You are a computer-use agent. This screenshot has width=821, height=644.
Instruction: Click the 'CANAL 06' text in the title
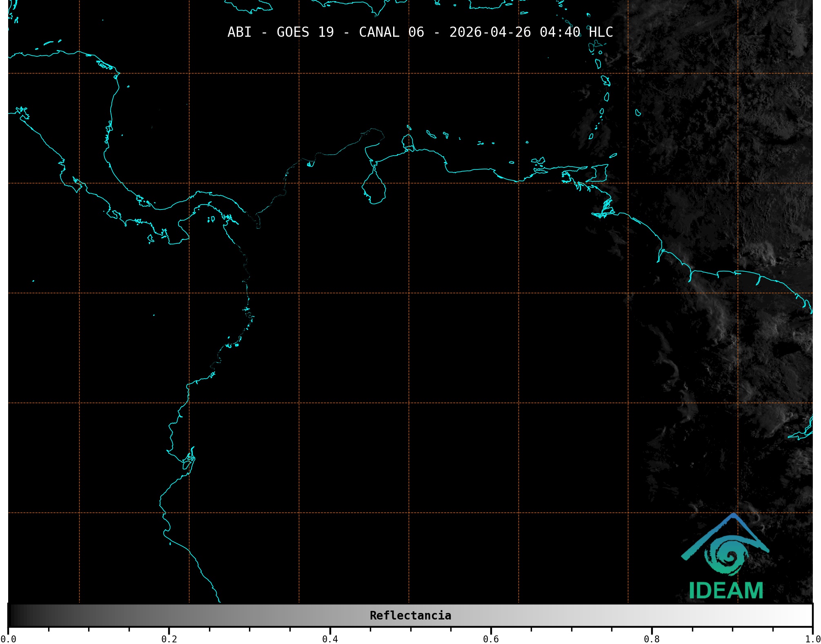point(391,32)
